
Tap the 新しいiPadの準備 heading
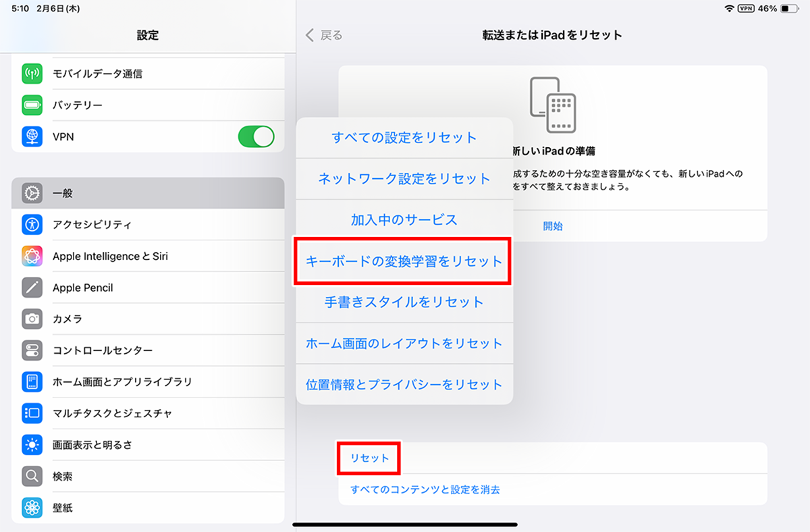tap(555, 151)
